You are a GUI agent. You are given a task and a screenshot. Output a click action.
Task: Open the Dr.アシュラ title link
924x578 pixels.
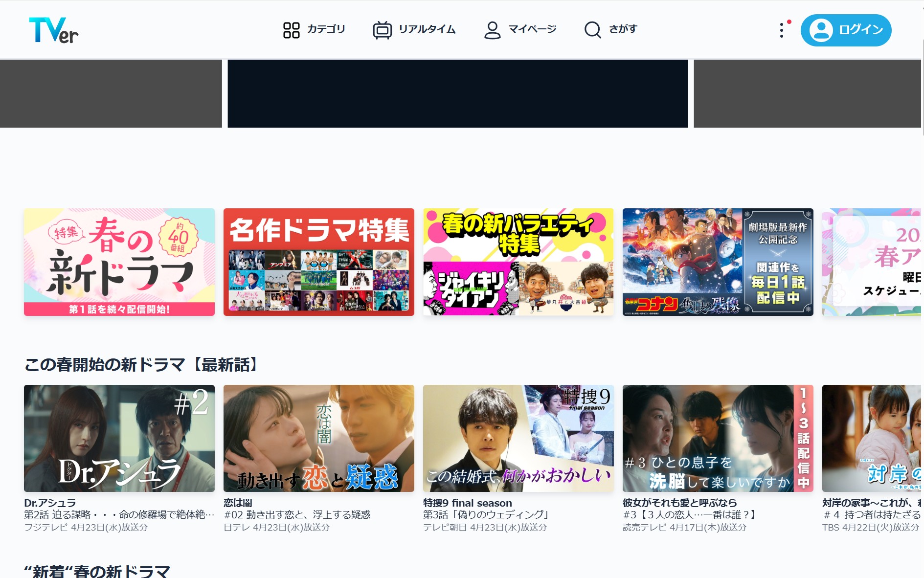(x=50, y=503)
